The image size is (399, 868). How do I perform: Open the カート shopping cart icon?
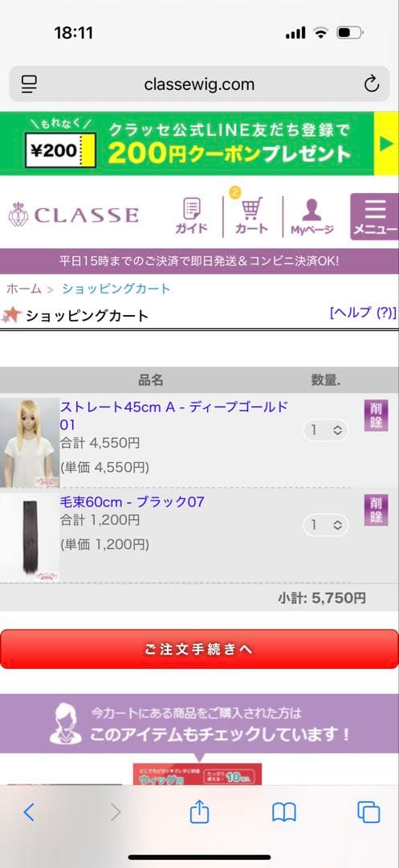(251, 215)
